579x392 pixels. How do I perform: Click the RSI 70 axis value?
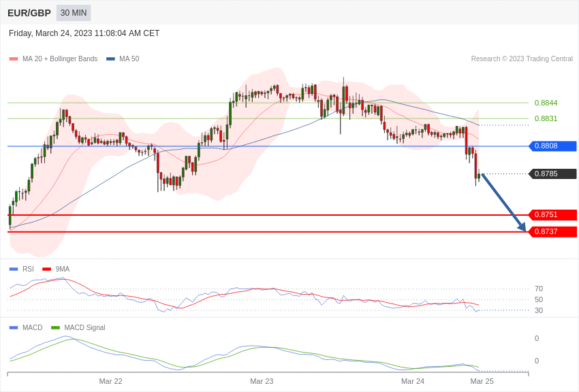[538, 289]
